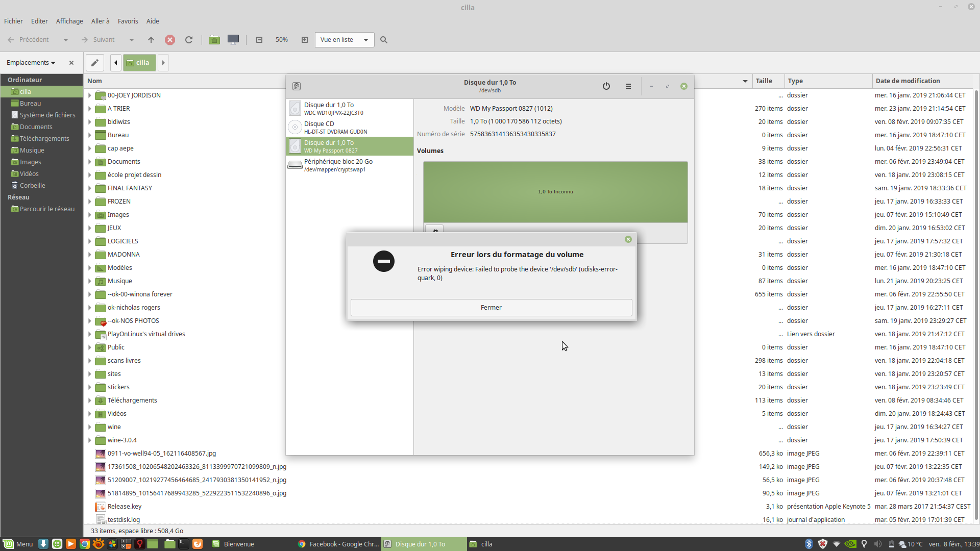Click the reload button in toolbar
Image resolution: width=980 pixels, height=551 pixels.
pyautogui.click(x=189, y=40)
